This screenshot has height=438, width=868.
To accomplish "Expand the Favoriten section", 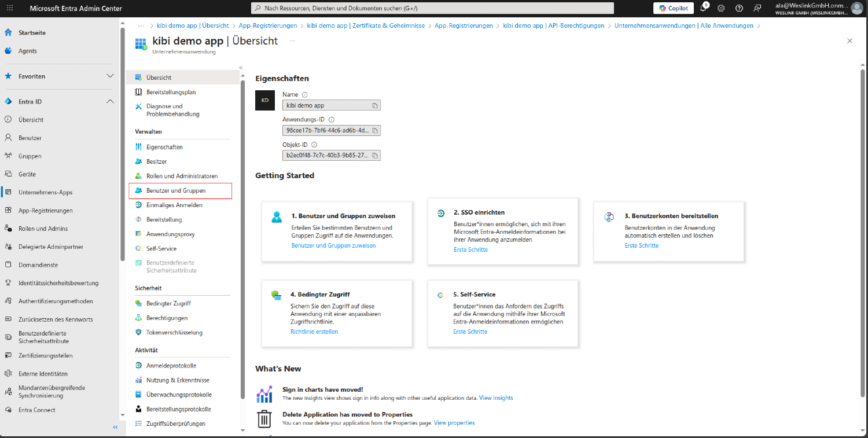I will [x=110, y=76].
